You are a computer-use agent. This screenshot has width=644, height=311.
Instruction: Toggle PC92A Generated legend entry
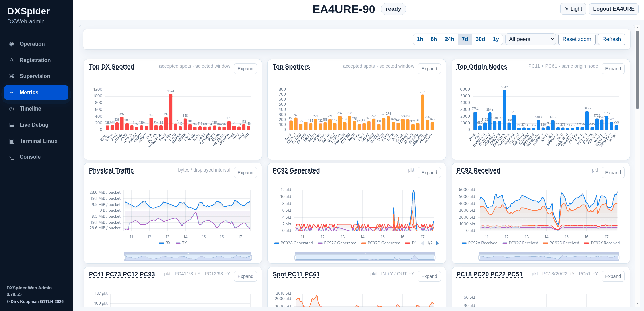293,243
